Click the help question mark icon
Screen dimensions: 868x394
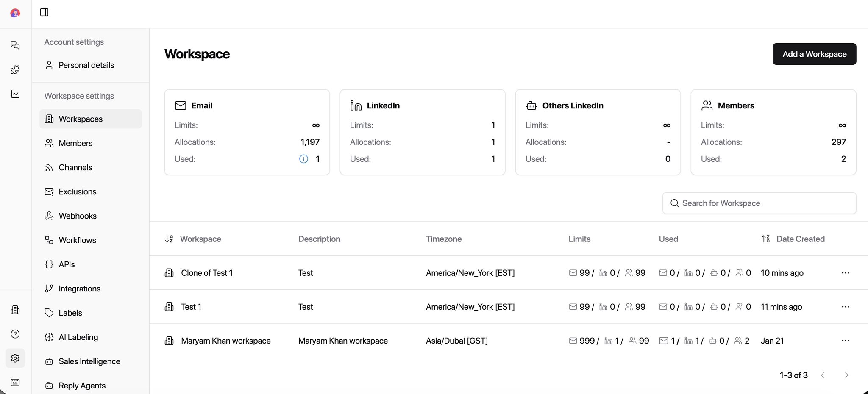coord(15,334)
